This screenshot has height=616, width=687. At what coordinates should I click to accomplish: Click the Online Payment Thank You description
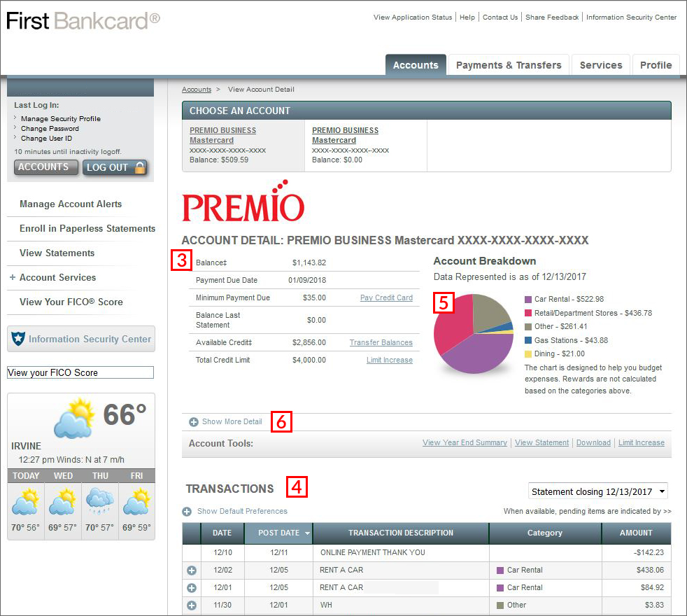[x=373, y=552]
